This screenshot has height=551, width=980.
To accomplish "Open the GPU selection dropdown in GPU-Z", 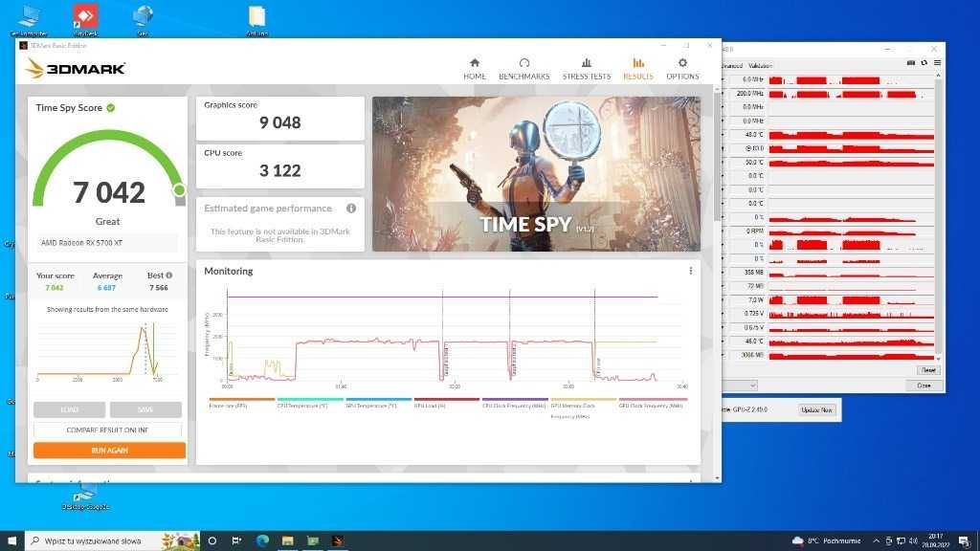I will pos(740,386).
